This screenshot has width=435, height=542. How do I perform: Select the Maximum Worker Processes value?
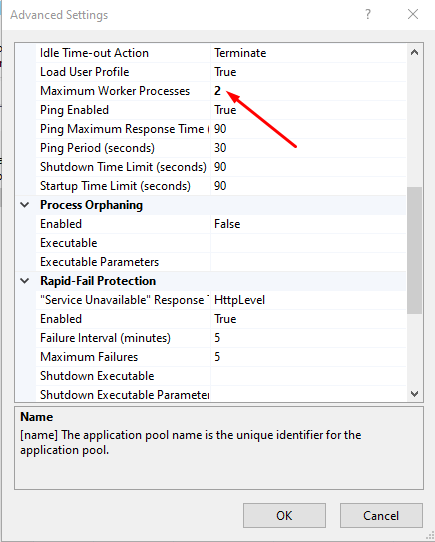point(308,91)
